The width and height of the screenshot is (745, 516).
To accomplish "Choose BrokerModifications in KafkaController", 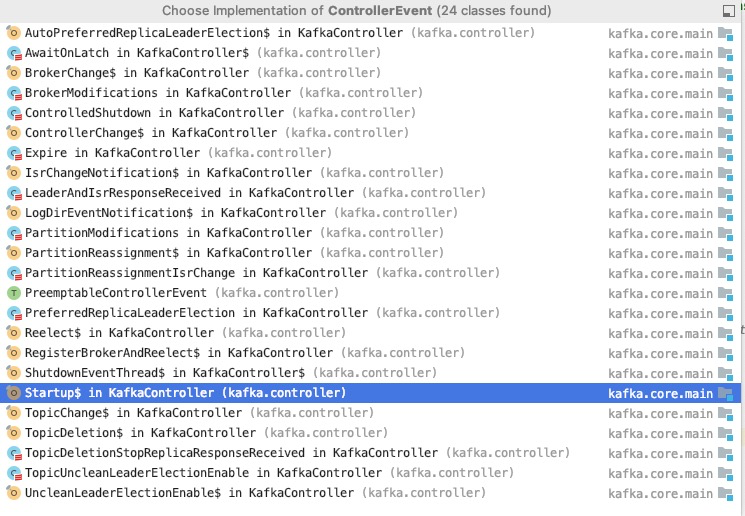I will [371, 93].
